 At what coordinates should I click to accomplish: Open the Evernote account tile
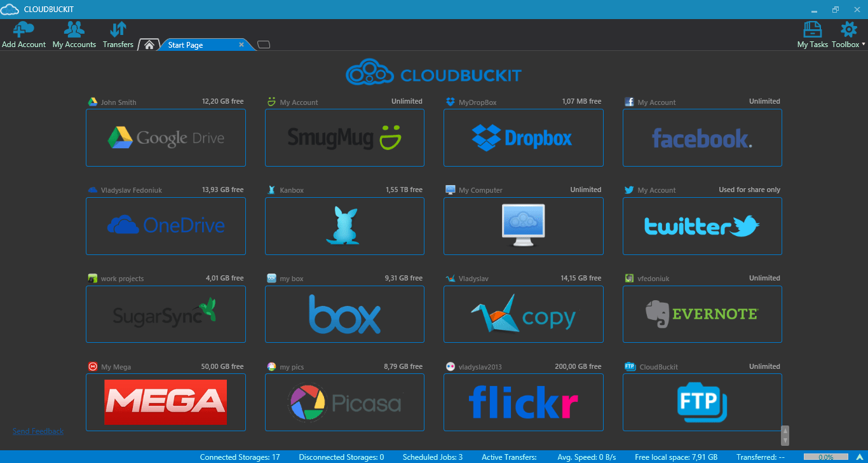click(702, 314)
